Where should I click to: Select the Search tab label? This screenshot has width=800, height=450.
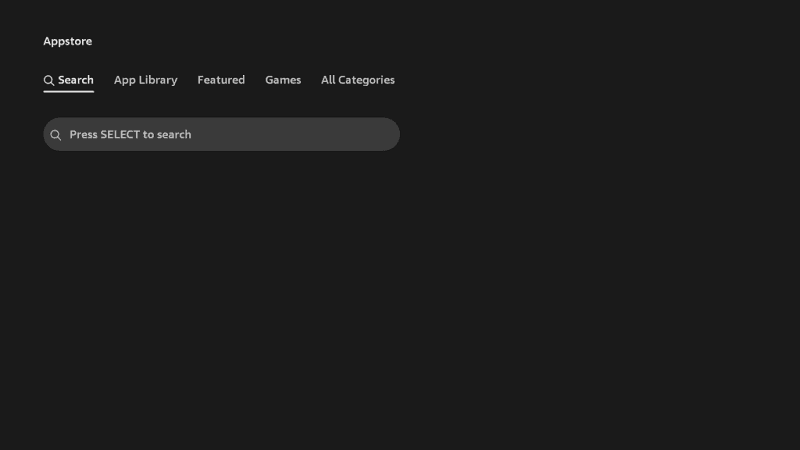[x=75, y=80]
